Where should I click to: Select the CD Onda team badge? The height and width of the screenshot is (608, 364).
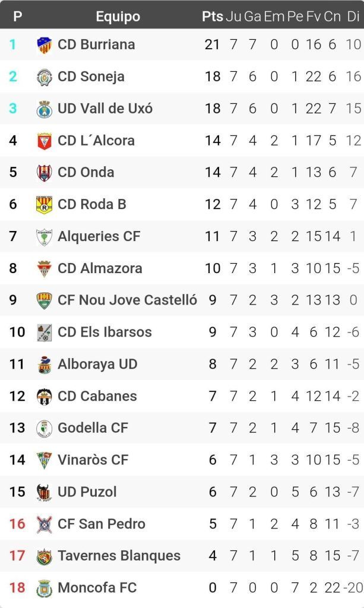pos(44,173)
